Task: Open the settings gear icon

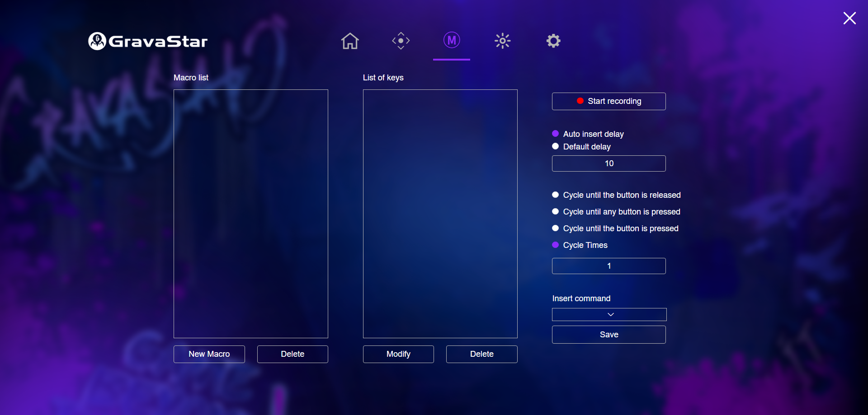Action: tap(553, 41)
